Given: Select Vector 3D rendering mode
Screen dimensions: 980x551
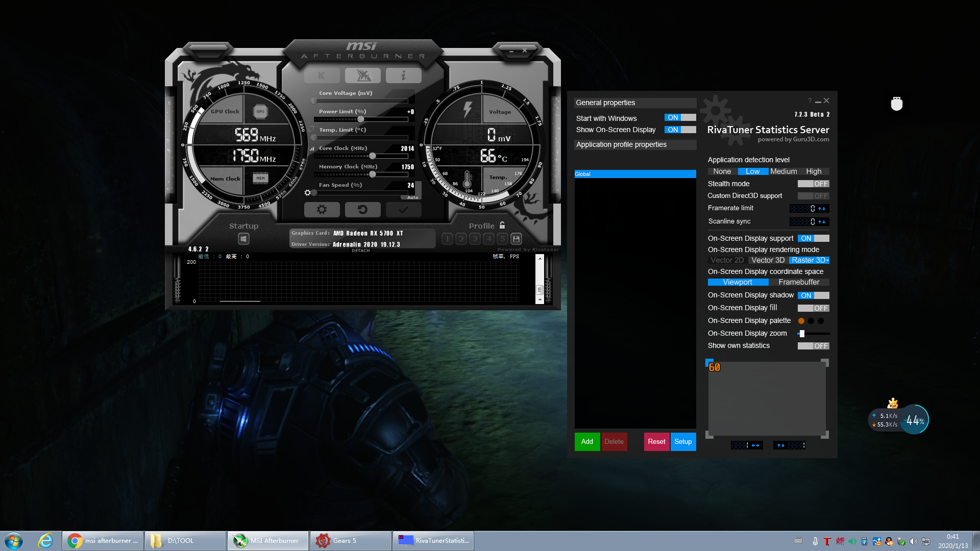Looking at the screenshot, I should 768,260.
